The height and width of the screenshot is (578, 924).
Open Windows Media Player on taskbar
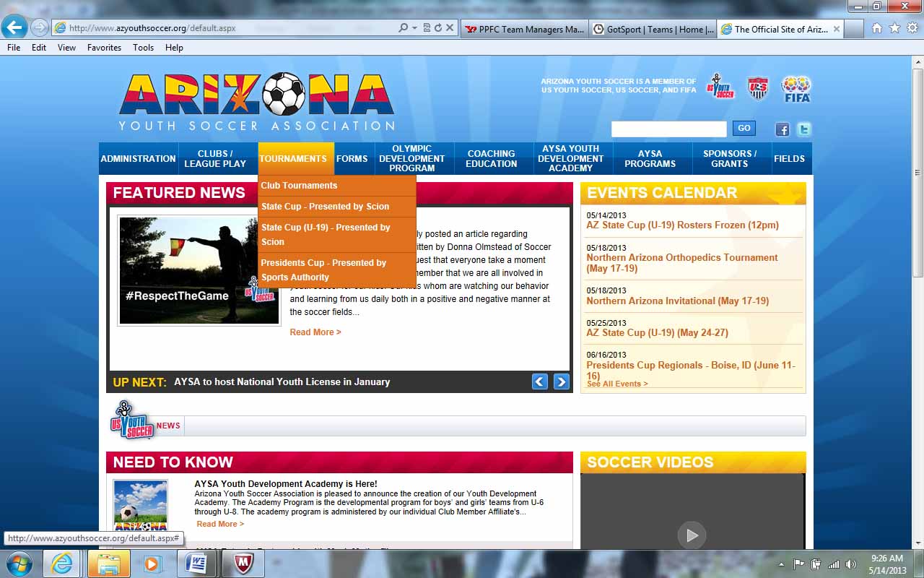(152, 564)
